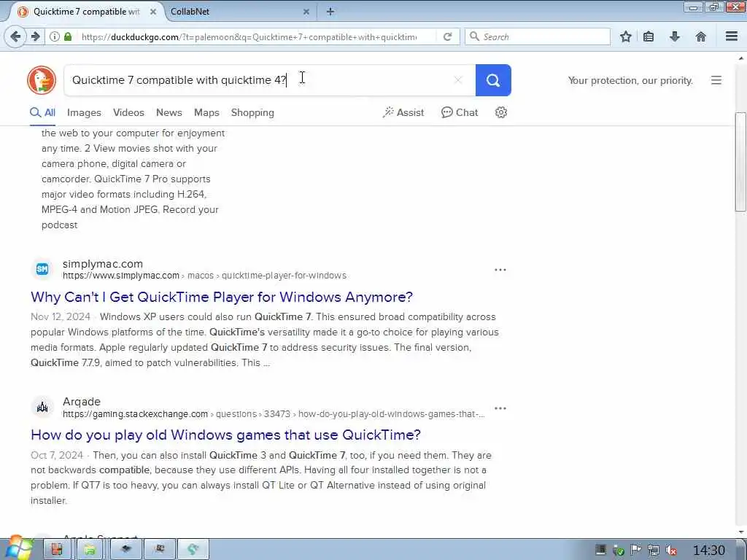Image resolution: width=747 pixels, height=560 pixels.
Task: Switch to Images results
Action: (84, 113)
